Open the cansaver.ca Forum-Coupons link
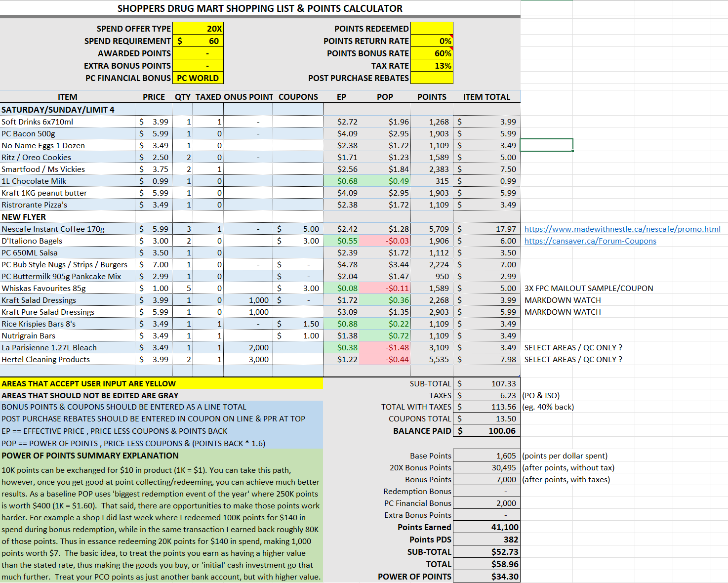Image resolution: width=728 pixels, height=583 pixels. point(590,241)
